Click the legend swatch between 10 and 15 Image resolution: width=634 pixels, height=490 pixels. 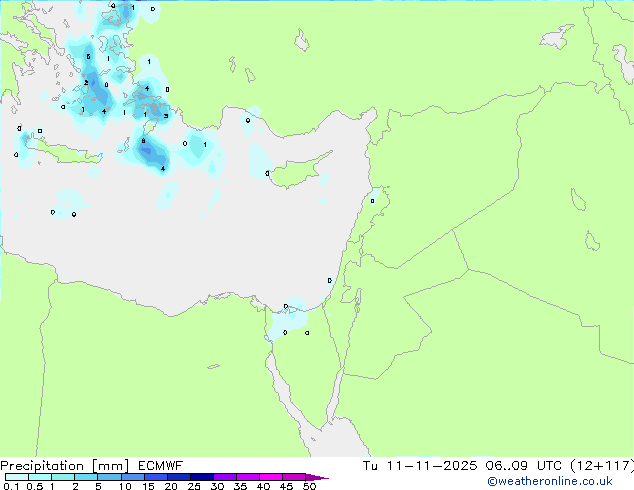click(x=133, y=477)
